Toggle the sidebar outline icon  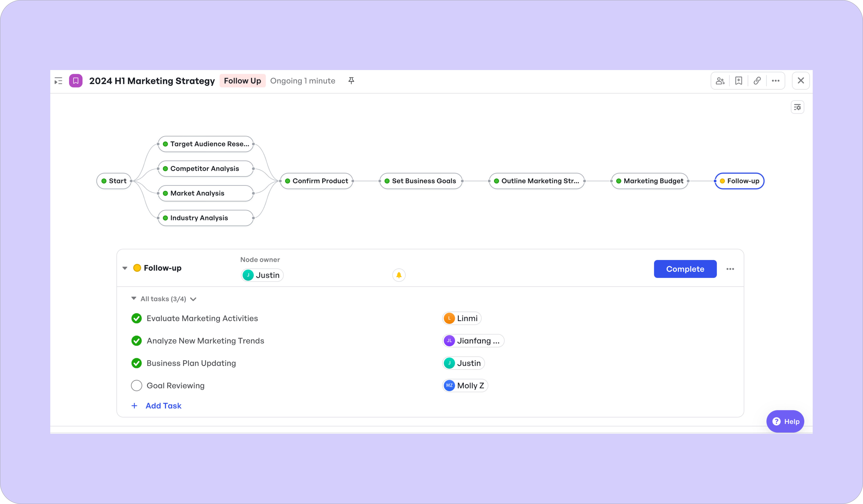pyautogui.click(x=59, y=81)
